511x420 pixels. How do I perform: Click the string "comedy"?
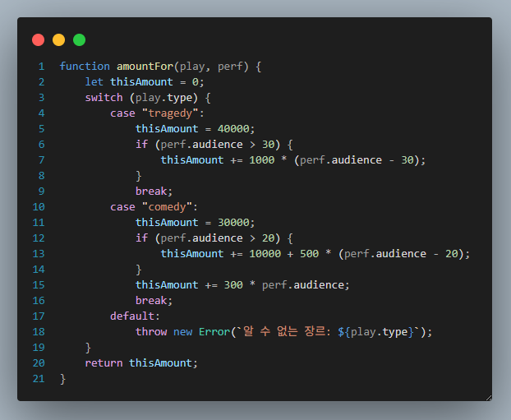tap(167, 207)
